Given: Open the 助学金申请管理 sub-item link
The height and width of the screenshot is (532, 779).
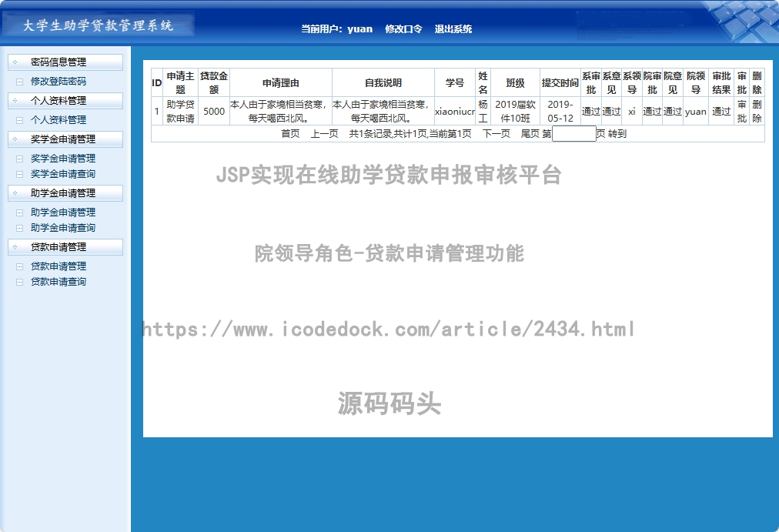Looking at the screenshot, I should (x=62, y=212).
